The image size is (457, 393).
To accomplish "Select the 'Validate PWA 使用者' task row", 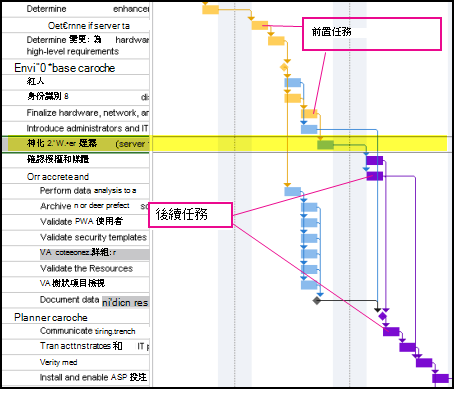I will coord(76,221).
